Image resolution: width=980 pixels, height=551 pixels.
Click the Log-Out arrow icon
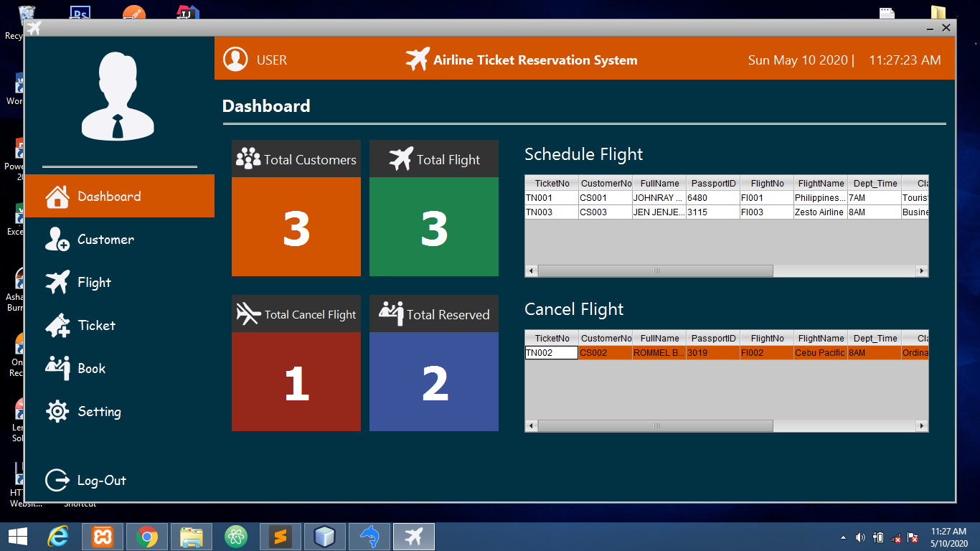(57, 481)
